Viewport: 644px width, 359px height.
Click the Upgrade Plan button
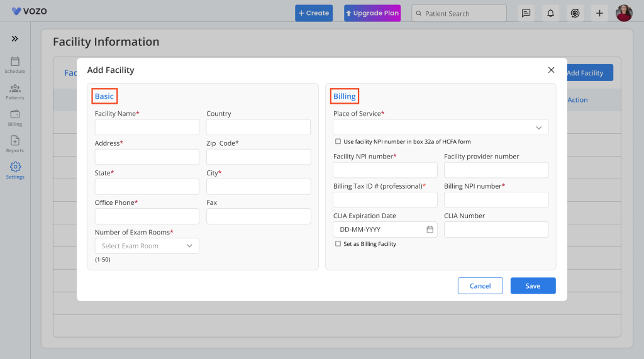click(372, 13)
